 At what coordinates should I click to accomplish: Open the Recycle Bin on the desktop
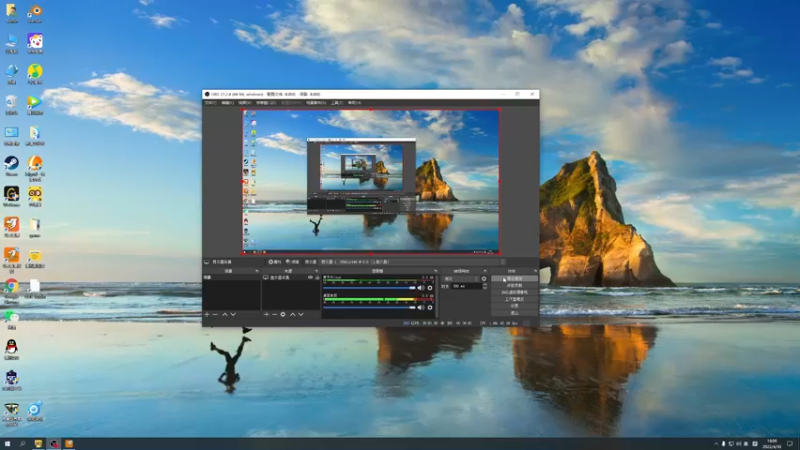[11, 106]
